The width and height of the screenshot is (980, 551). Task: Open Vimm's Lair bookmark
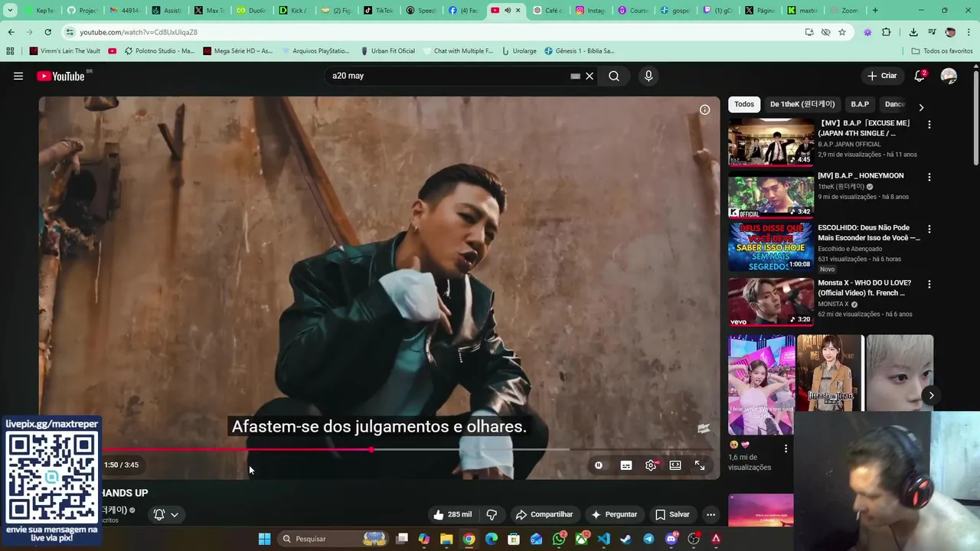tap(65, 51)
